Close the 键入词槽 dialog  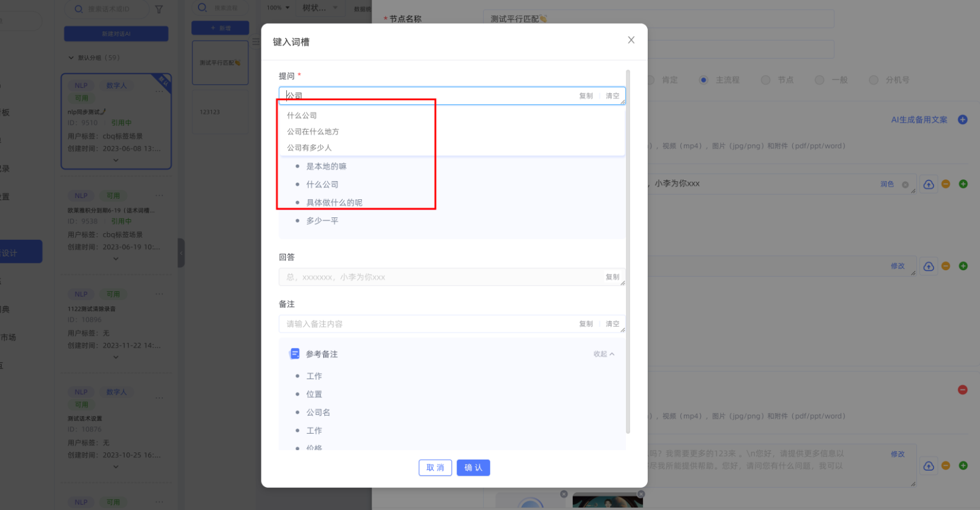click(x=631, y=40)
